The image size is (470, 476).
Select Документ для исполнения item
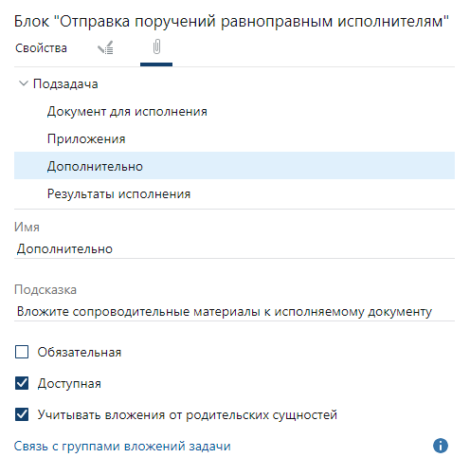click(127, 112)
